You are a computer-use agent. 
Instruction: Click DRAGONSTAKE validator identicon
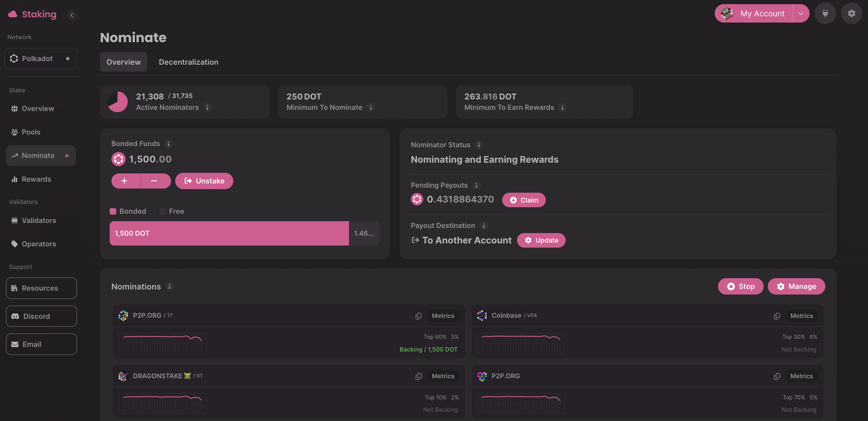(123, 376)
